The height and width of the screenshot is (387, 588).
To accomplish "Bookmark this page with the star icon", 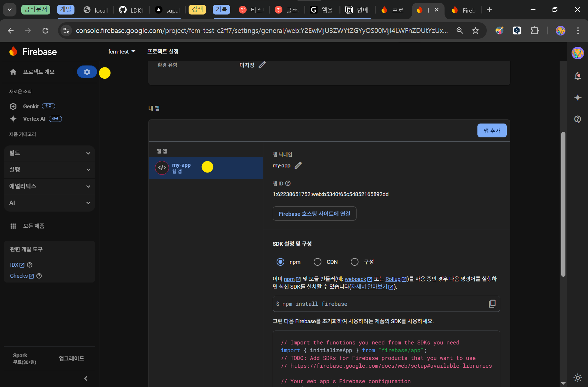I will [x=475, y=31].
